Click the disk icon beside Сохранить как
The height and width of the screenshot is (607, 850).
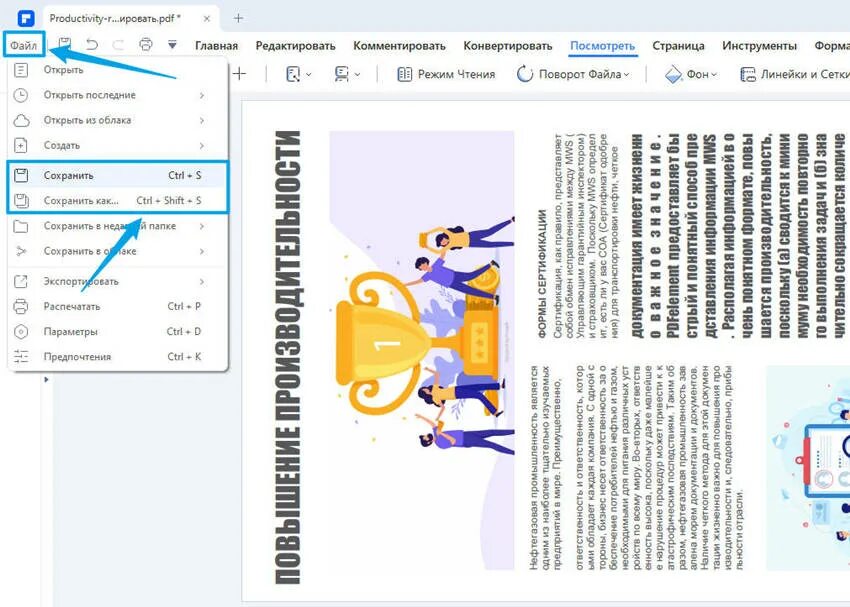pos(21,201)
